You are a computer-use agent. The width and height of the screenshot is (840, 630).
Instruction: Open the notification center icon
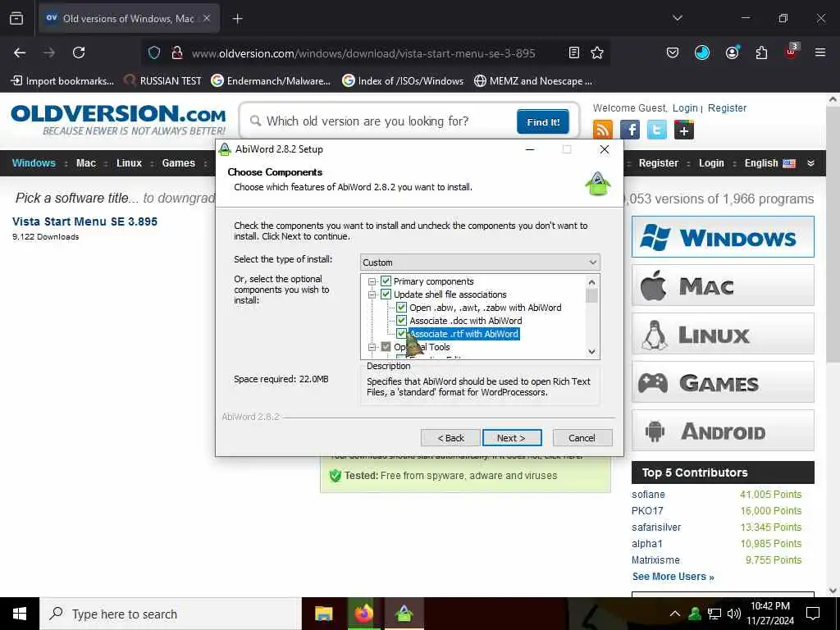(x=813, y=614)
